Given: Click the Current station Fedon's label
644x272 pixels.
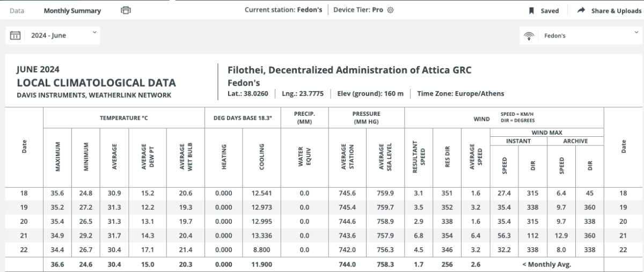Looking at the screenshot, I should pos(283,10).
